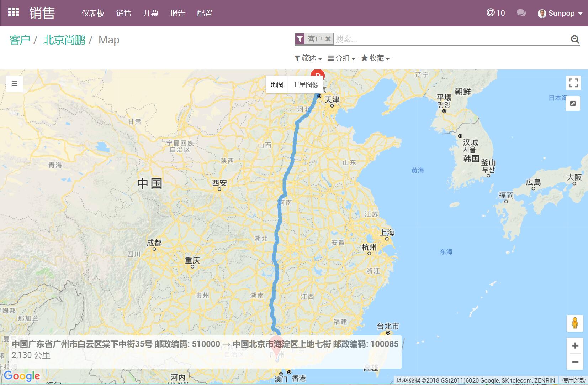Open the Sunpop user menu
Viewport: 588px width, 385px height.
[560, 13]
